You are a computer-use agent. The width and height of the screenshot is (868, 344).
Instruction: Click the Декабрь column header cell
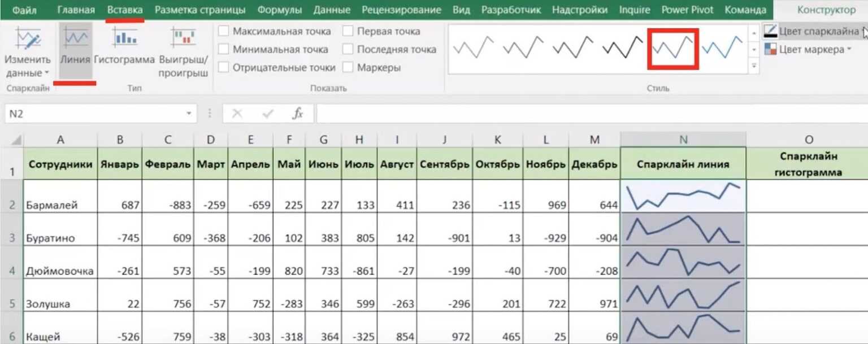pos(594,164)
